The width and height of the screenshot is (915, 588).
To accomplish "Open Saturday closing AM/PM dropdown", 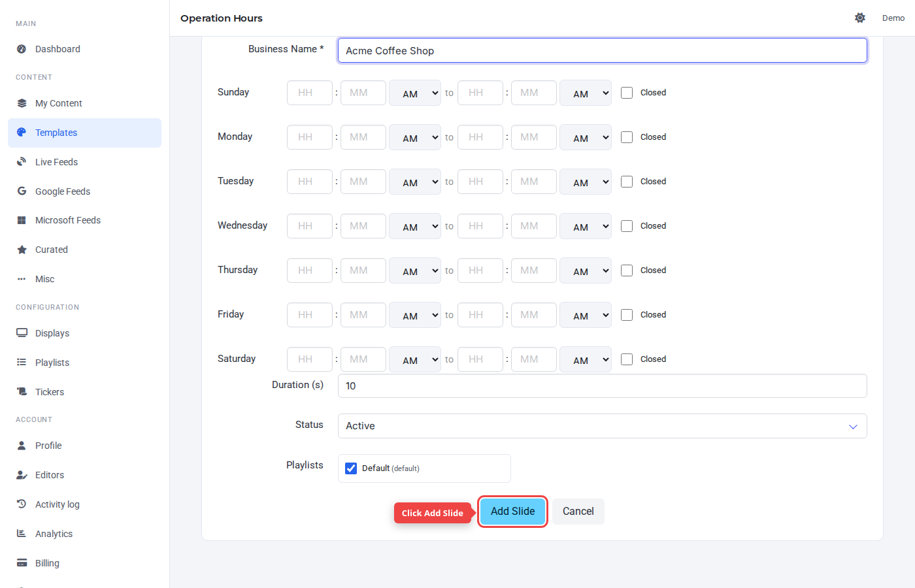I will coord(586,359).
